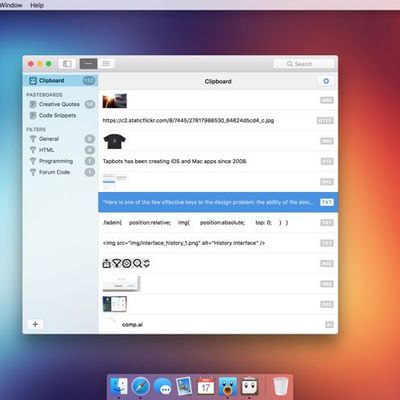The height and width of the screenshot is (400, 400).
Task: Select the black t-shirt image clipping
Action: point(218,141)
